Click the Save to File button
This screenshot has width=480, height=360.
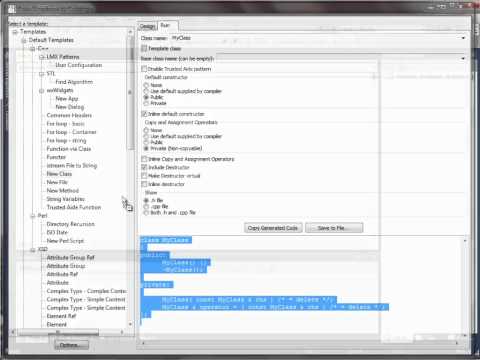(334, 228)
